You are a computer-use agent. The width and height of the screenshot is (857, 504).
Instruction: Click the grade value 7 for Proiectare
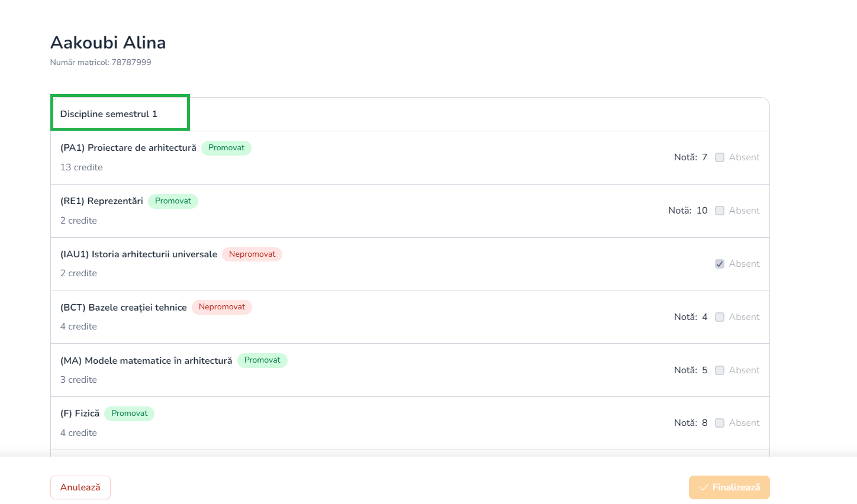point(704,157)
